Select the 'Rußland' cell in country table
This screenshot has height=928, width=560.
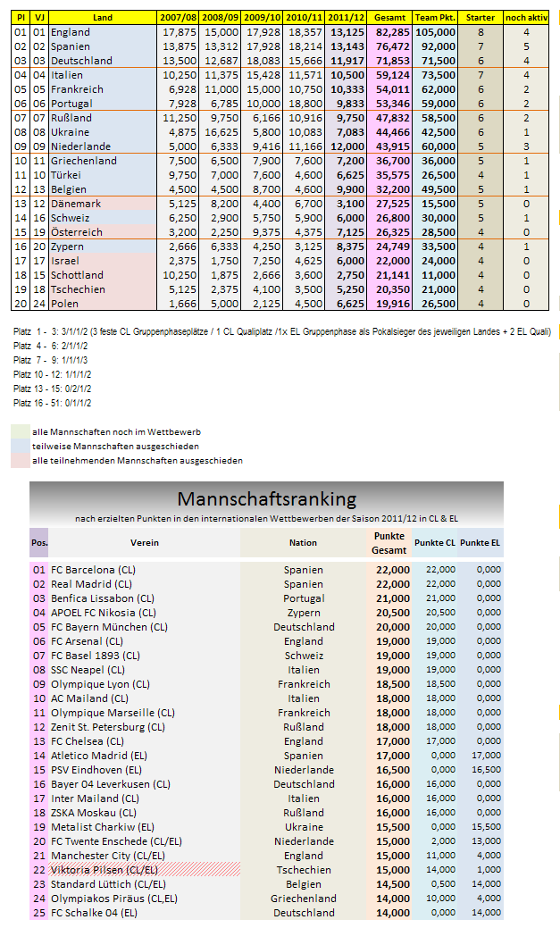pyautogui.click(x=103, y=118)
